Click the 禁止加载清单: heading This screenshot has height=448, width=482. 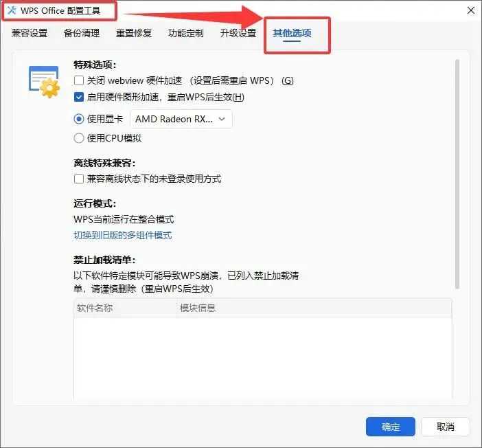104,260
